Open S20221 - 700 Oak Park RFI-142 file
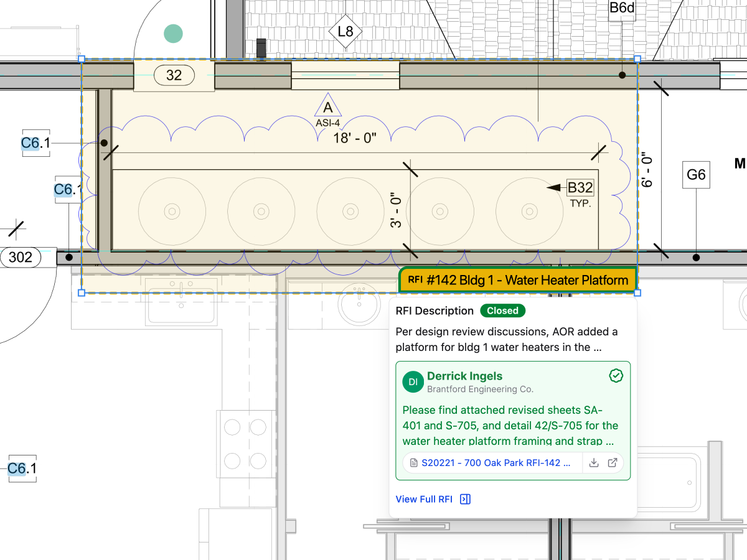 (496, 463)
